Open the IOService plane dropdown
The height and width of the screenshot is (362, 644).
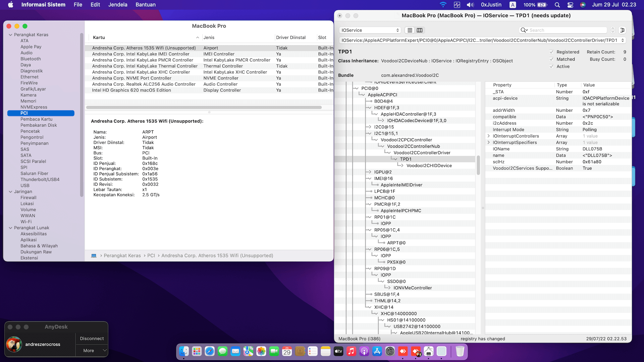[370, 30]
